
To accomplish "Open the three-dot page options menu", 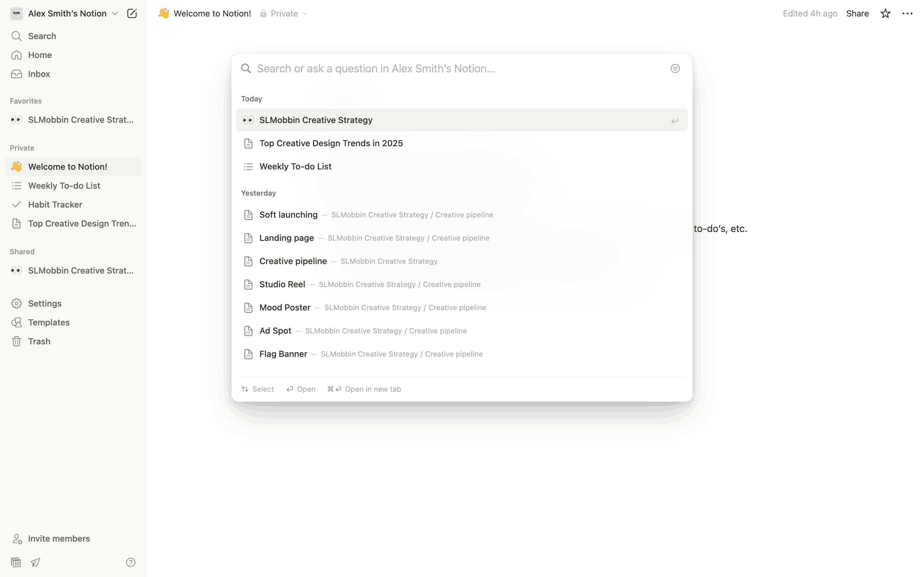I will 907,14.
